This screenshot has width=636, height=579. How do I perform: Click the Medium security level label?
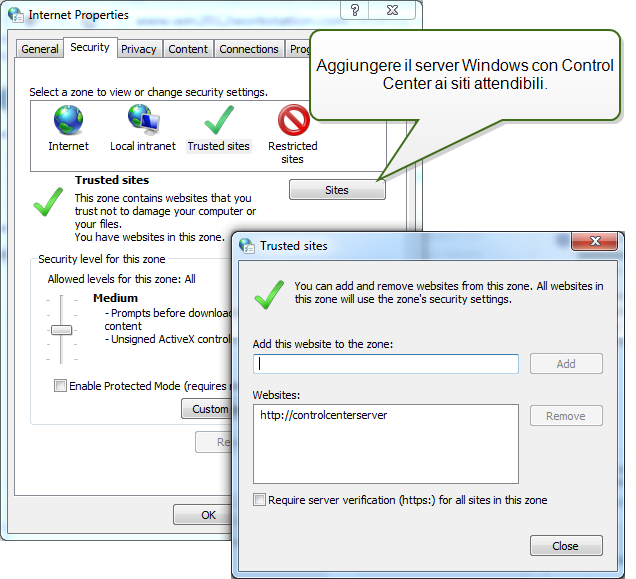pos(116,298)
